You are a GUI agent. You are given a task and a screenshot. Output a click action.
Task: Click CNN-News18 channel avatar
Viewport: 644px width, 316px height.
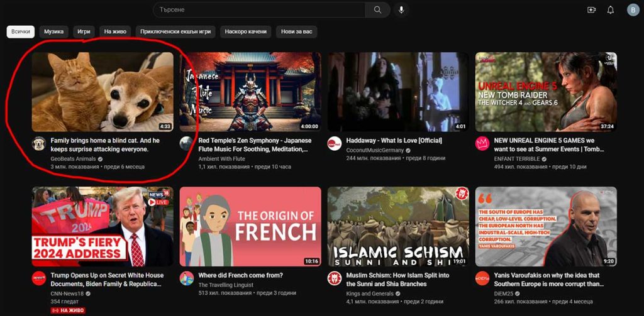39,278
